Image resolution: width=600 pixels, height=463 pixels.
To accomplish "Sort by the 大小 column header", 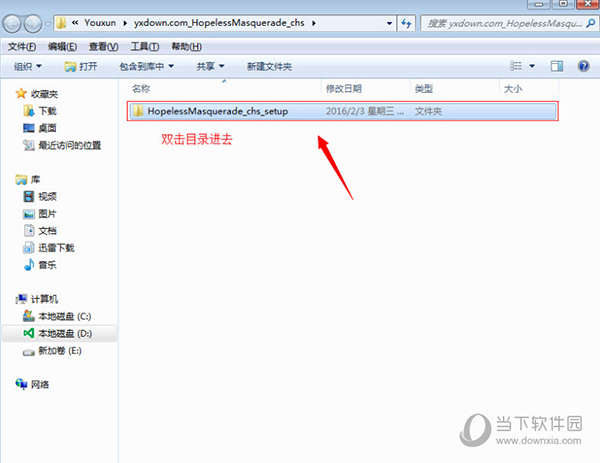I will 513,89.
